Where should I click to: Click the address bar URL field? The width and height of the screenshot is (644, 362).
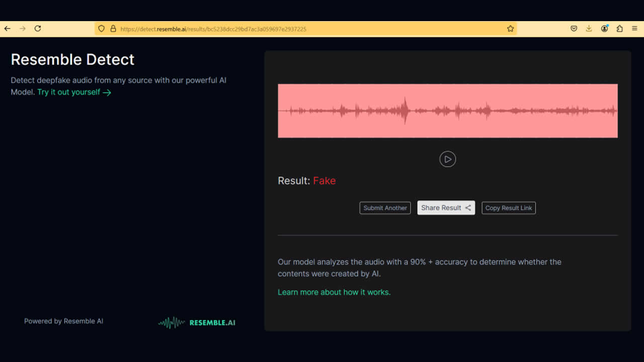click(x=302, y=29)
